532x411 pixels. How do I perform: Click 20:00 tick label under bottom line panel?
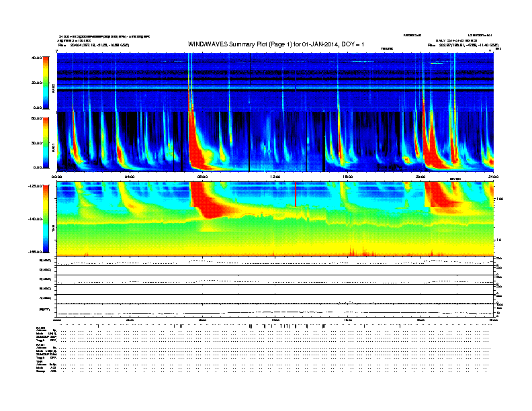click(x=420, y=320)
